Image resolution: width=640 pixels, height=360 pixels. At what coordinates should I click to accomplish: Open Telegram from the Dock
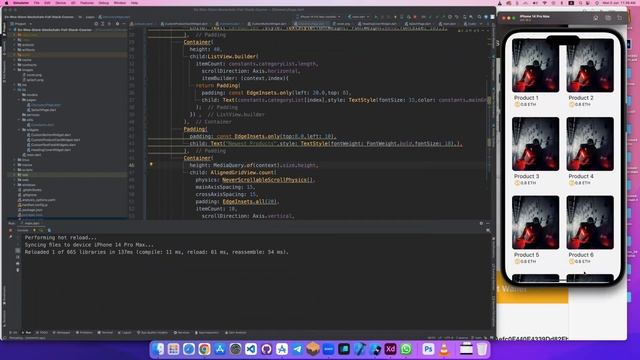pos(298,349)
